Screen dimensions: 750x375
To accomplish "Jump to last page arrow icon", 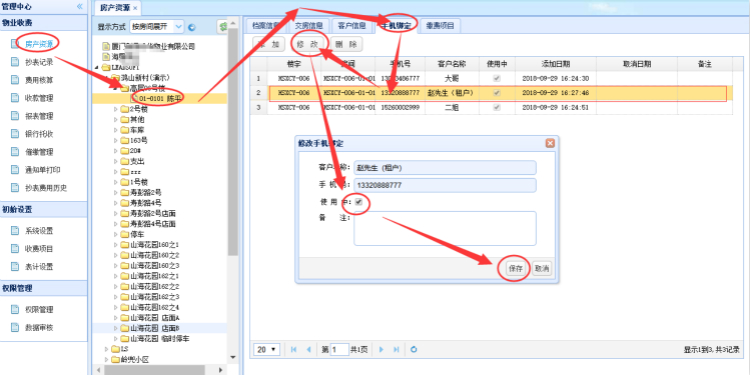I will 396,350.
